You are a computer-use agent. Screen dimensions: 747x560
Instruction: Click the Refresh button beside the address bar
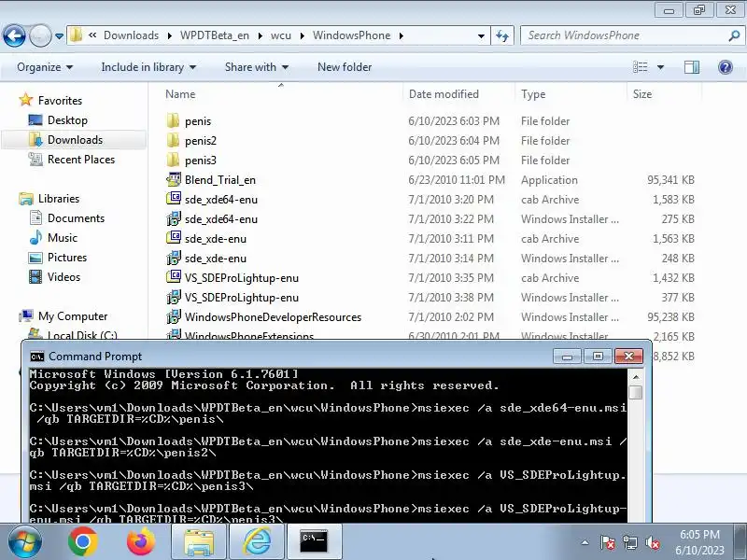tap(502, 35)
